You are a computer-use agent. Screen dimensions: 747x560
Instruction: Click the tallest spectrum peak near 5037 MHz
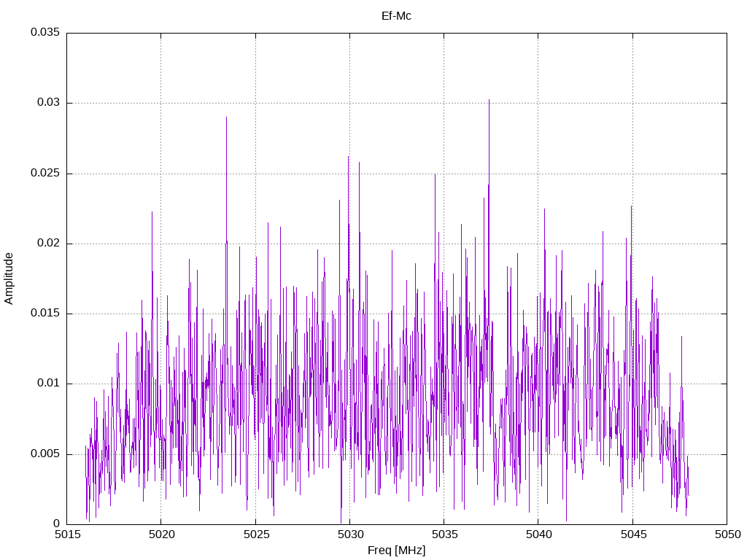pos(489,101)
